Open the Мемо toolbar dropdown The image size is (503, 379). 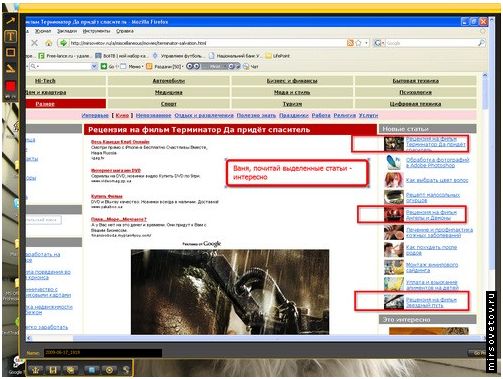coord(132,66)
